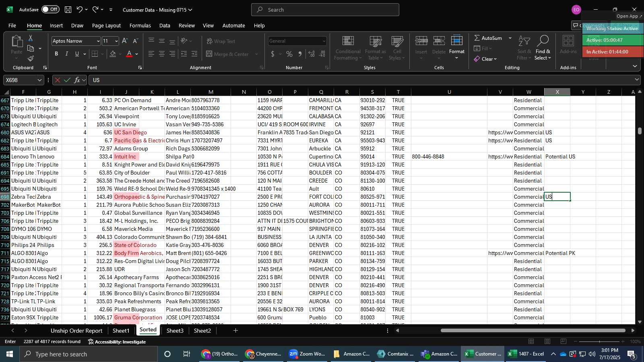
Task: Open the Review ribbon tab
Action: coord(187,25)
